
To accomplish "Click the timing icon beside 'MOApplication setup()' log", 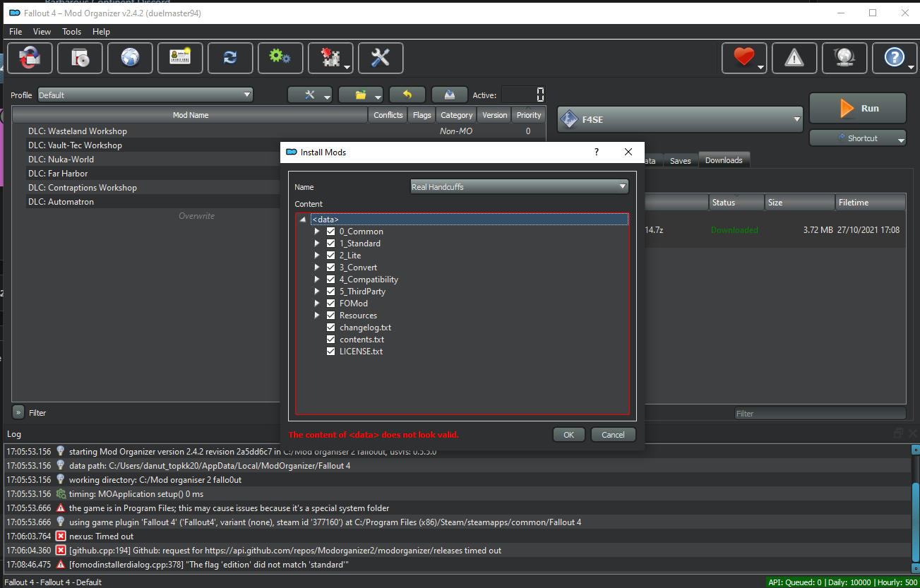I will pyautogui.click(x=61, y=494).
